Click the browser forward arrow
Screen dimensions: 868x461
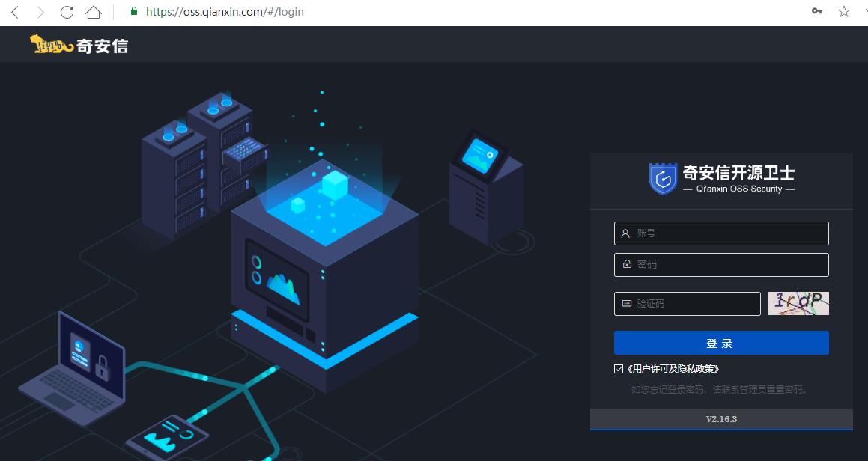tap(40, 12)
